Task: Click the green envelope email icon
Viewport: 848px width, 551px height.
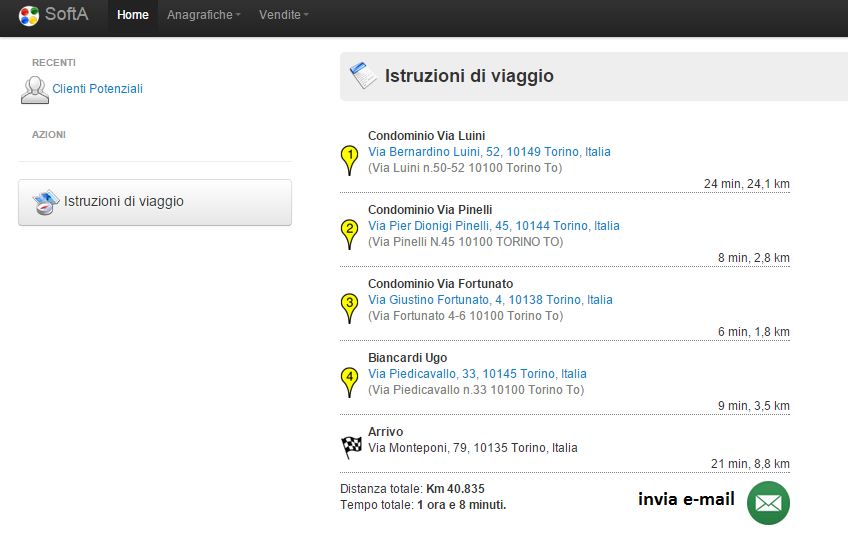Action: (768, 503)
